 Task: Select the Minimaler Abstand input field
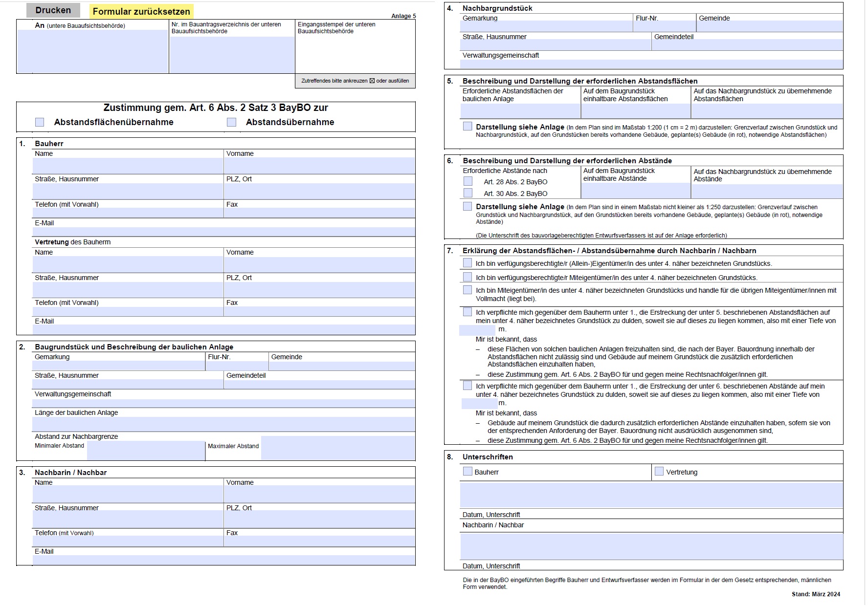(146, 451)
